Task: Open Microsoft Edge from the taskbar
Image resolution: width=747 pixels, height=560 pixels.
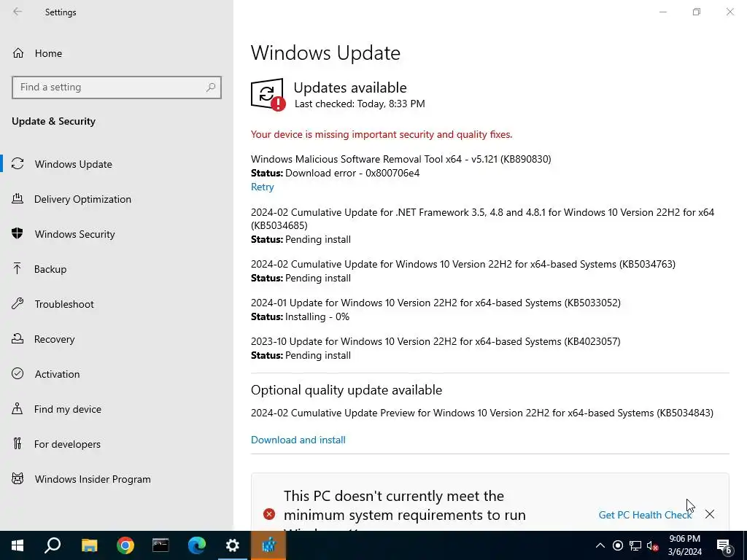Action: [197, 545]
